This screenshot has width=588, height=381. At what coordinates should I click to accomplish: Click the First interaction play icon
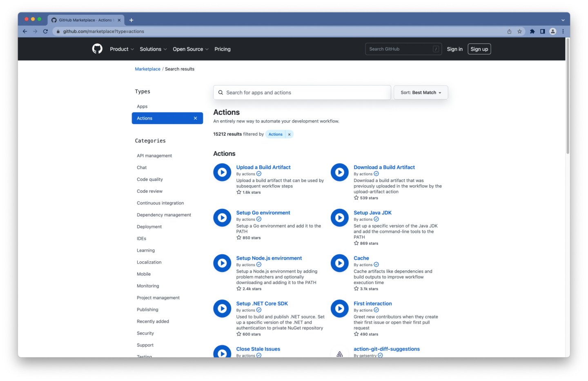[340, 309]
